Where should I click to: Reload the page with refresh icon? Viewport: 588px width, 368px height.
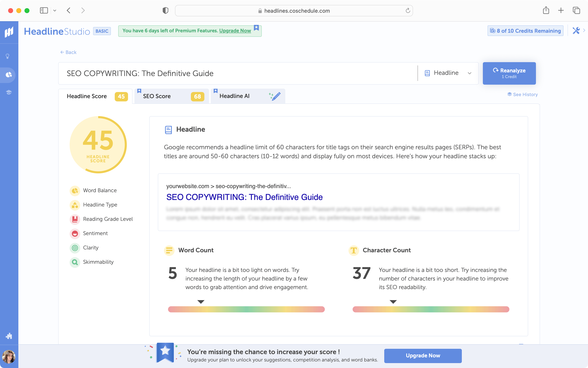tap(408, 10)
